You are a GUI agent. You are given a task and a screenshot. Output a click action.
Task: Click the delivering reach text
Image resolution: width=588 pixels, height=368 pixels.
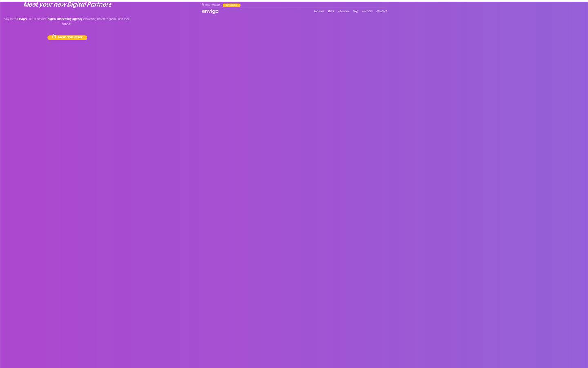[94, 19]
